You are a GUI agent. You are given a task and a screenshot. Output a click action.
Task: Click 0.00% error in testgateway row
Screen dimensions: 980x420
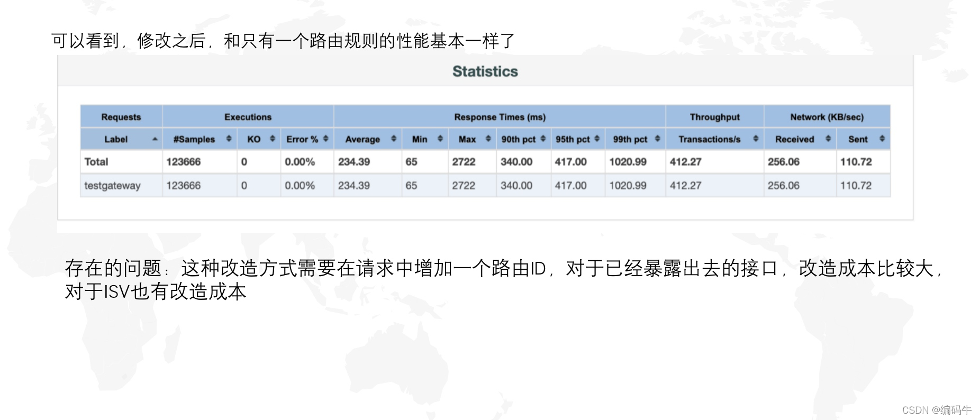tap(300, 186)
